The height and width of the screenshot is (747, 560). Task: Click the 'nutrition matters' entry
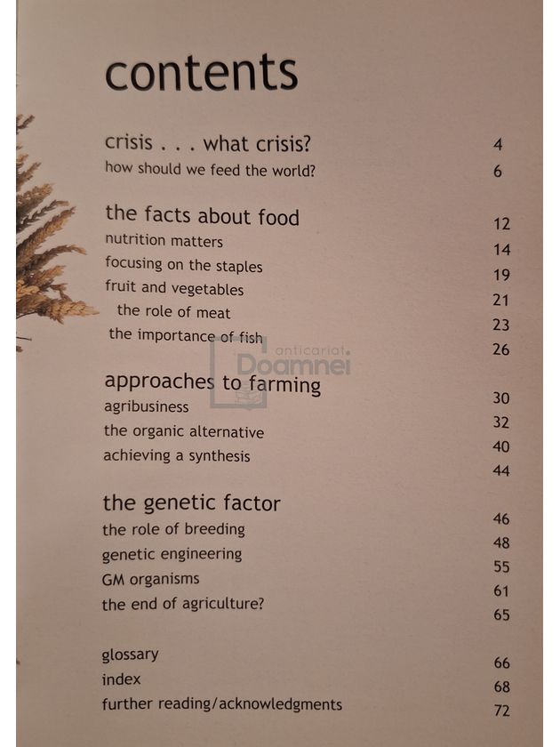[164, 240]
